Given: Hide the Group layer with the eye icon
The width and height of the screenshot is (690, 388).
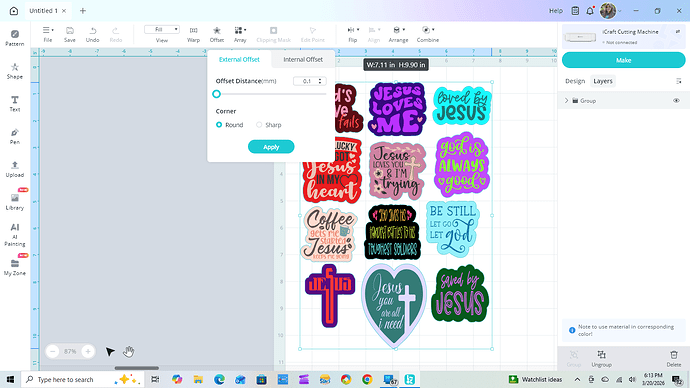Looking at the screenshot, I should tap(676, 101).
